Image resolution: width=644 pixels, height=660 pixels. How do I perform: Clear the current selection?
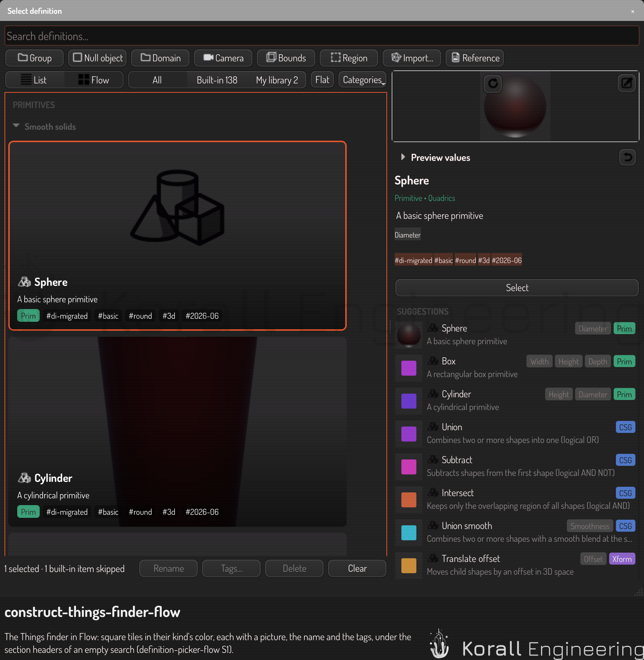tap(357, 568)
